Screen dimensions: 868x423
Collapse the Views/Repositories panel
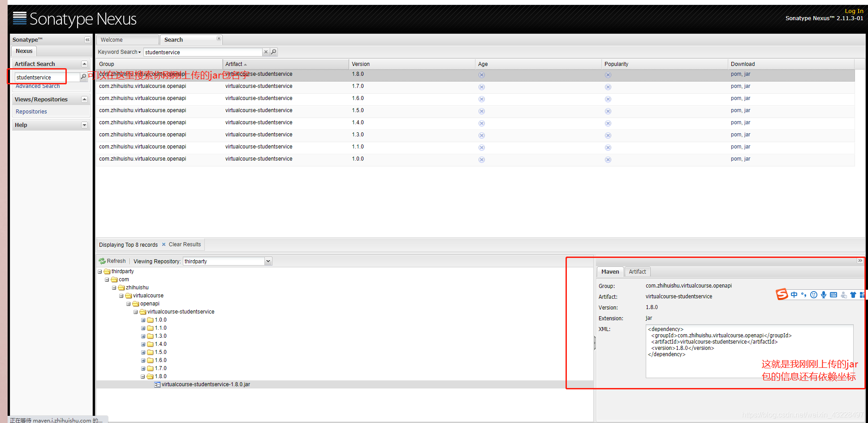tap(84, 100)
